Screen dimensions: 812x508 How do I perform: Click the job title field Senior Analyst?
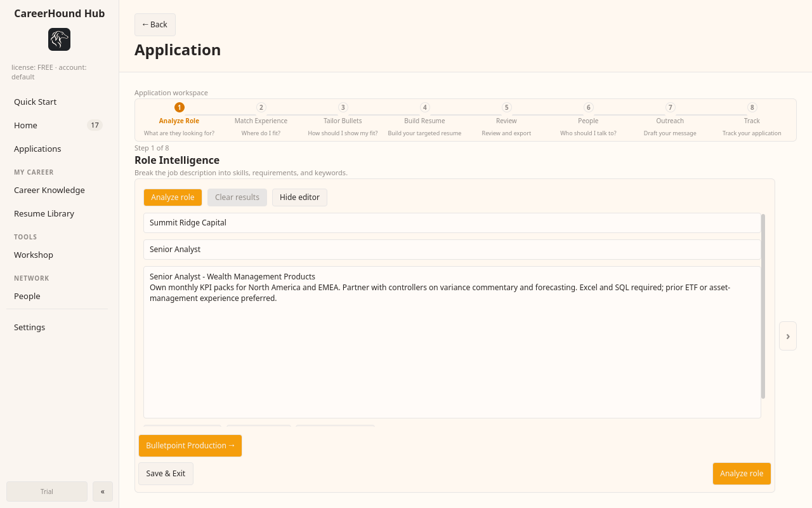pos(452,250)
